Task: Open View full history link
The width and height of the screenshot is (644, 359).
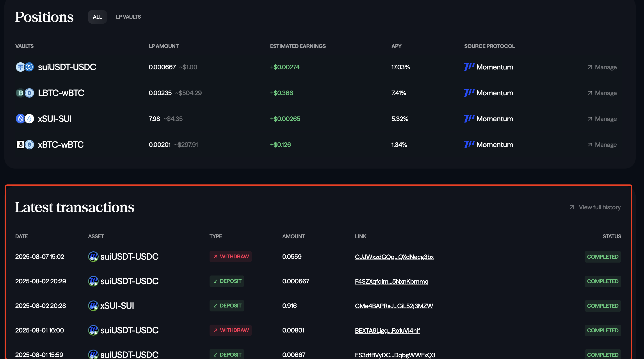Action: [599, 207]
